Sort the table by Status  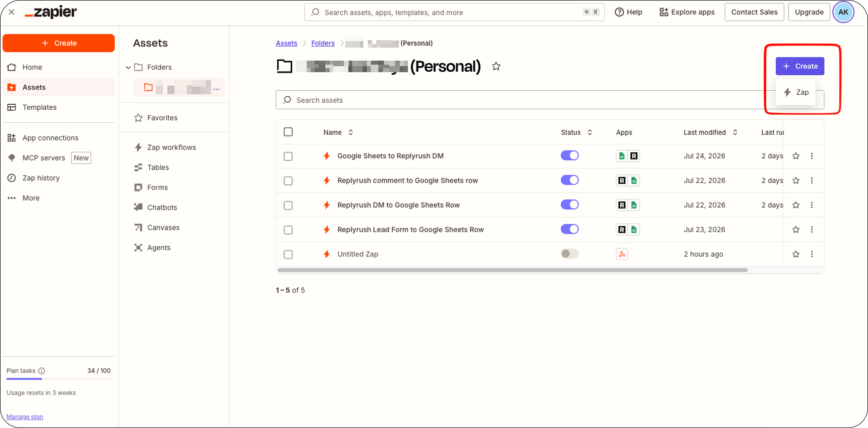[576, 132]
